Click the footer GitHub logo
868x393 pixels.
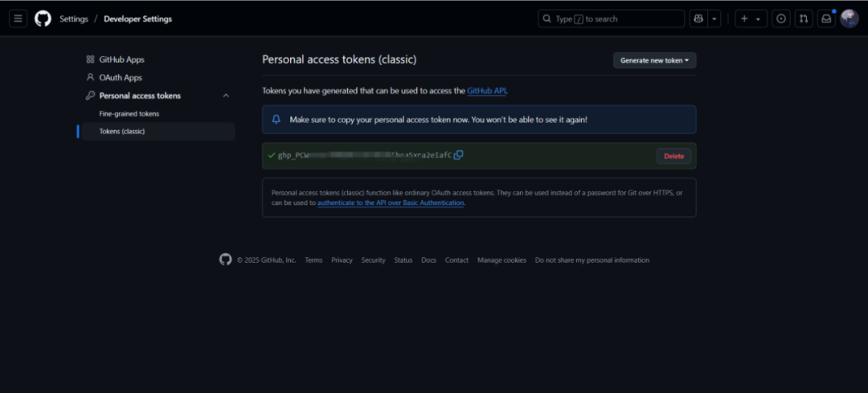click(x=225, y=260)
